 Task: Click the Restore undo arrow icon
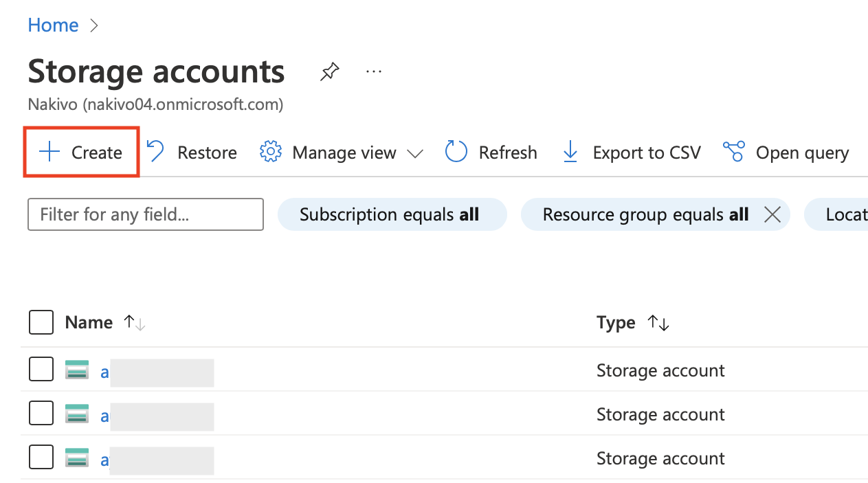tap(156, 152)
